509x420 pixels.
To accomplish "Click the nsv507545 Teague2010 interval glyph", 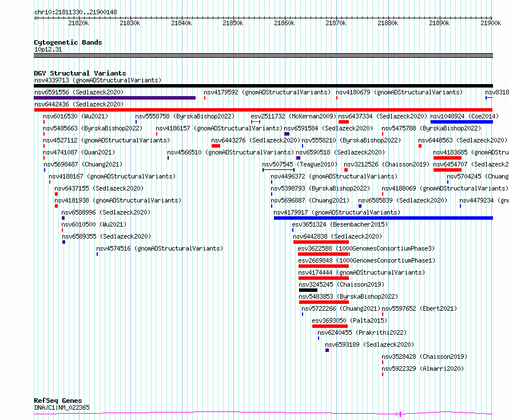I will (x=279, y=170).
